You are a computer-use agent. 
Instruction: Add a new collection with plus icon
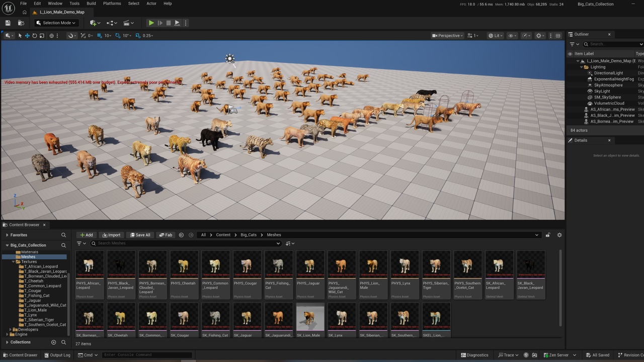[x=53, y=342]
